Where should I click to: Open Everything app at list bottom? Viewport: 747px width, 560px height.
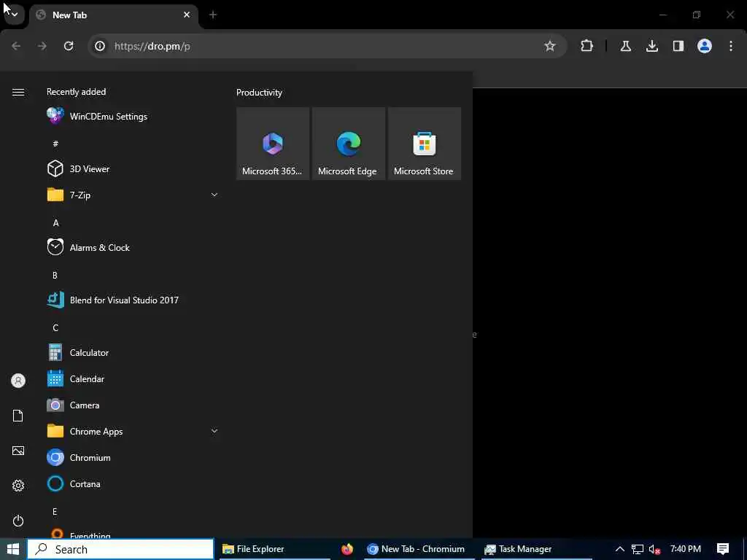[133, 533]
